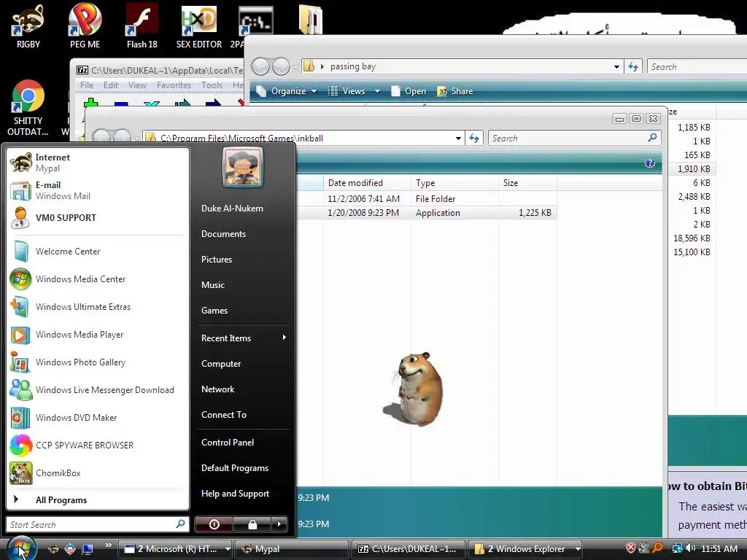
Task: Launch E-mail Windows Mail
Action: point(98,190)
